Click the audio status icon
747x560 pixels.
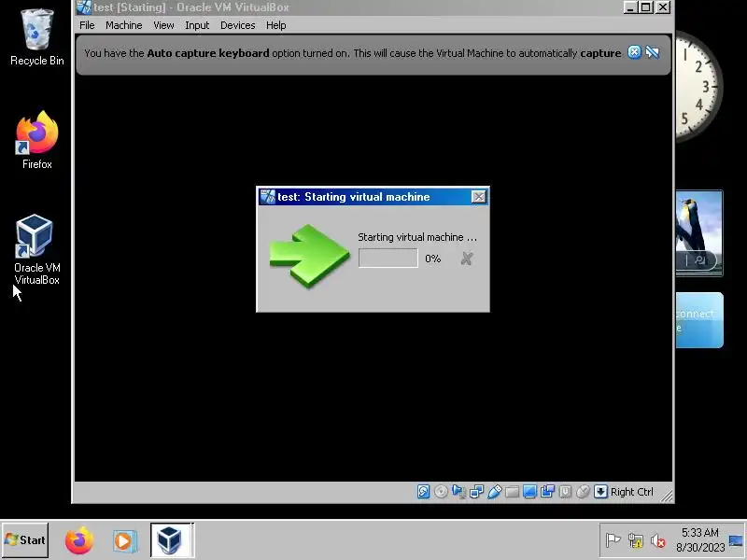458,492
